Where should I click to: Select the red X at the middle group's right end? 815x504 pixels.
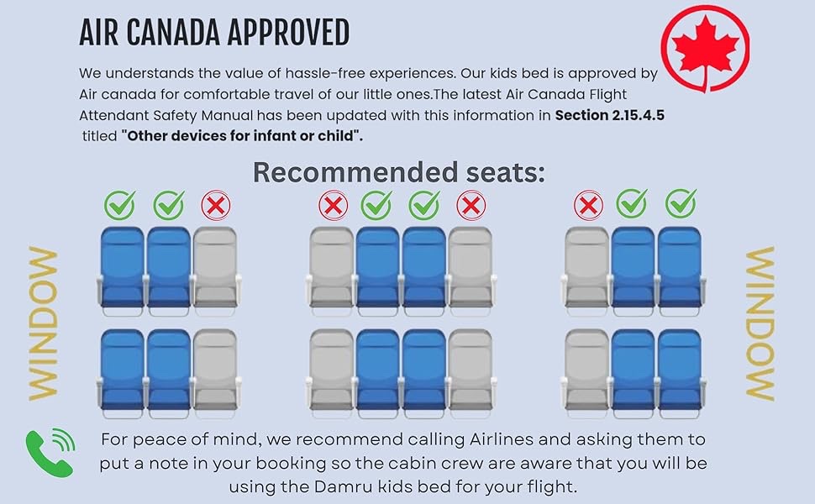471,205
